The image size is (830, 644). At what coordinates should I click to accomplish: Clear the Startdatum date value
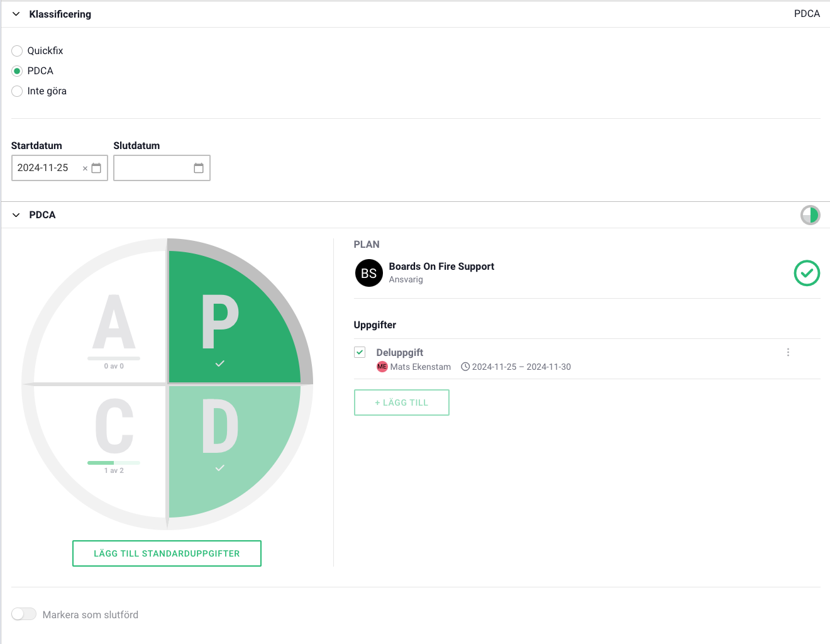(85, 169)
